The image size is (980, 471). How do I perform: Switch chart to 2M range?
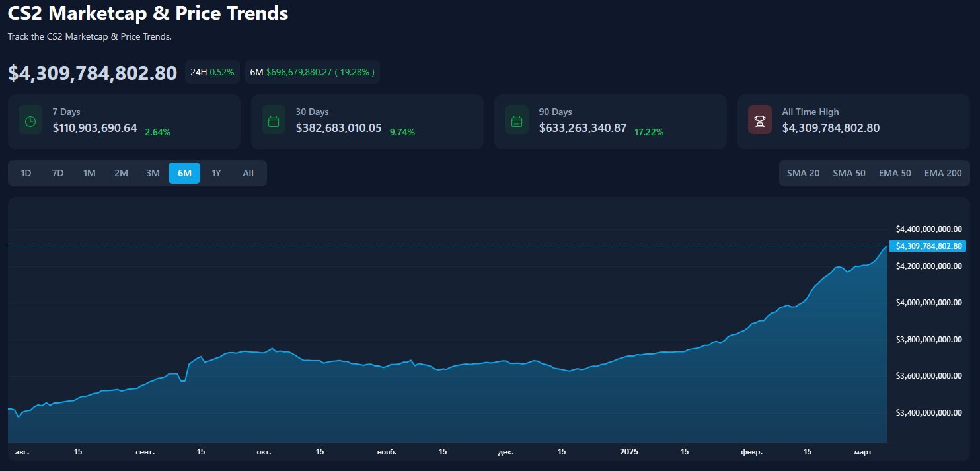pyautogui.click(x=121, y=173)
